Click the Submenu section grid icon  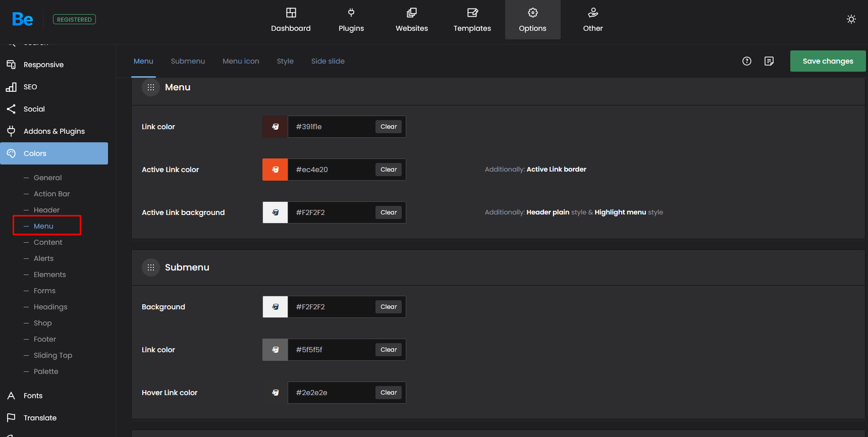point(151,267)
